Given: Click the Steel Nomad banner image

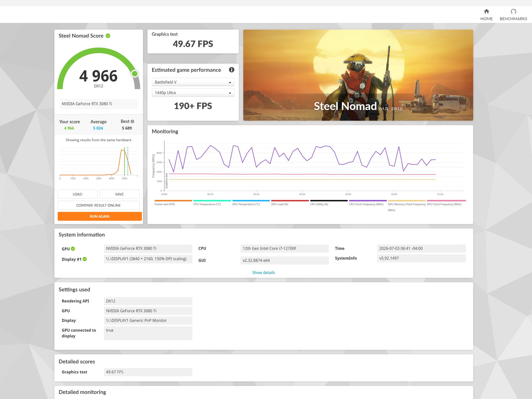Looking at the screenshot, I should (358, 75).
